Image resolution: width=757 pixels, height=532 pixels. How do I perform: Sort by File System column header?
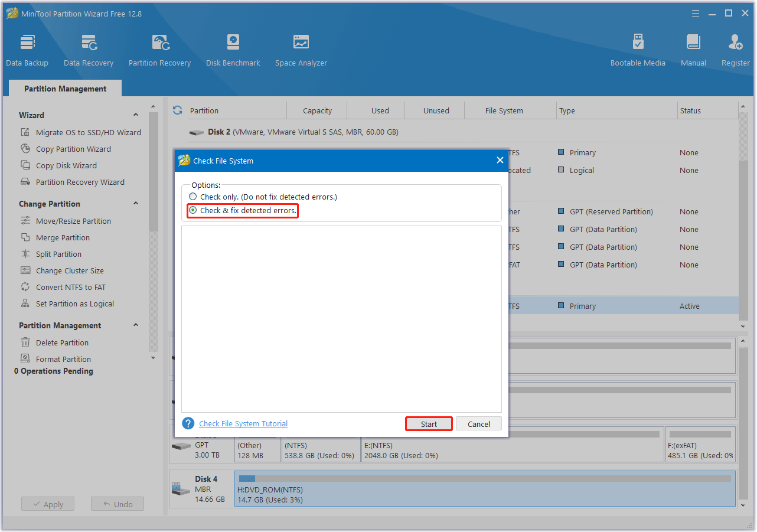pos(504,110)
